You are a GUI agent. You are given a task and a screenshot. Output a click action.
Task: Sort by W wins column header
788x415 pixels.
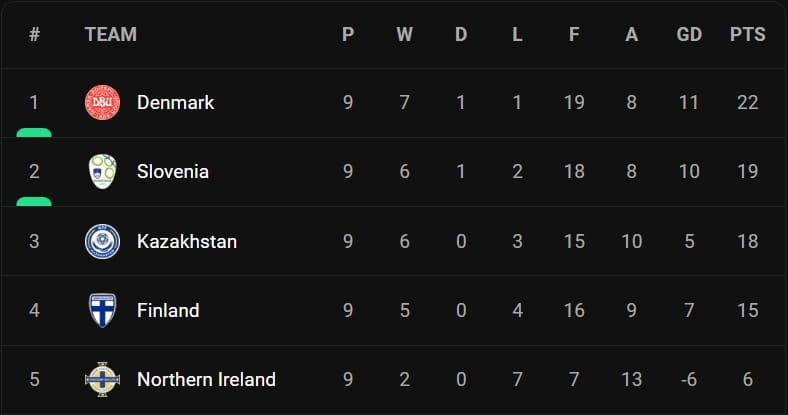[404, 34]
